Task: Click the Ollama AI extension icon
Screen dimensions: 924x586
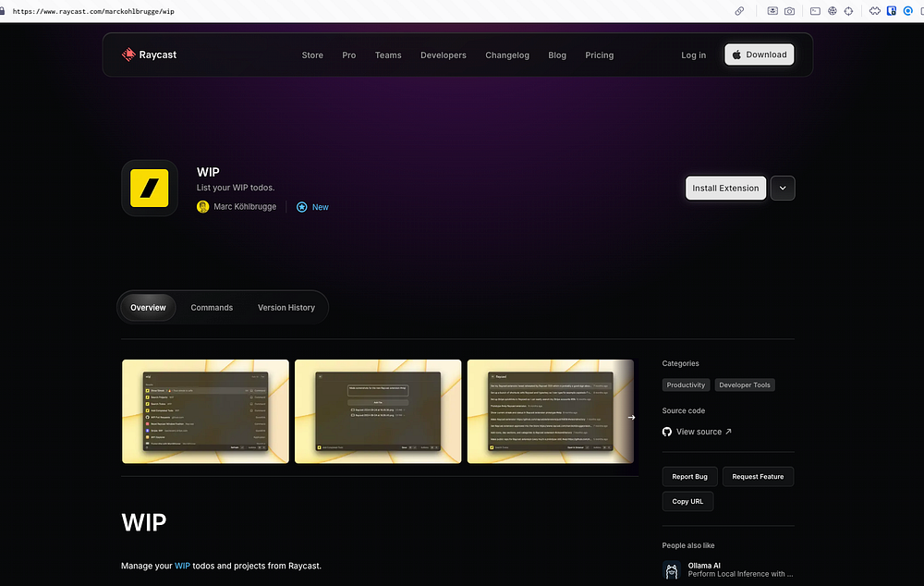Action: (x=672, y=570)
